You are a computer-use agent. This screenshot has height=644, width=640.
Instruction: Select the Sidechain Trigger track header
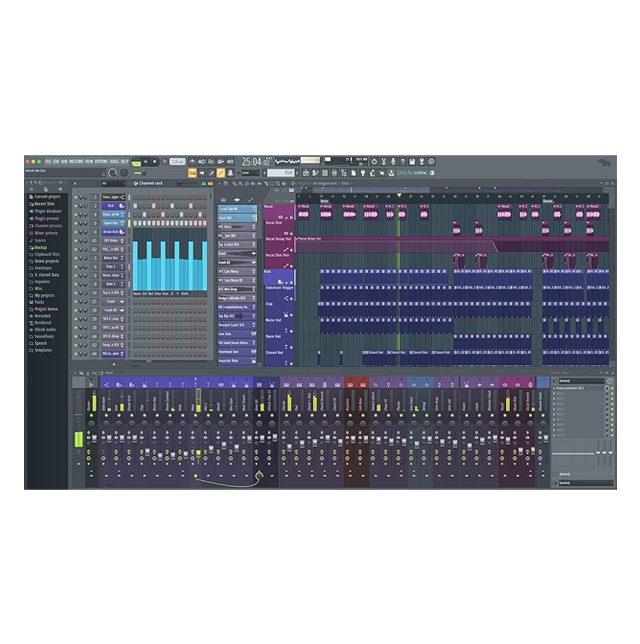279,293
